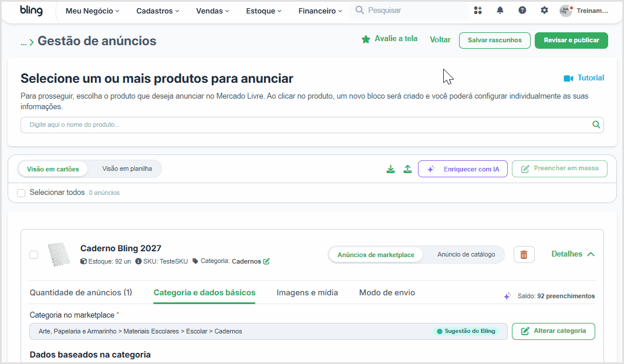
Task: Click the breadcrumb ellipsis before Gestão de anúncios
Action: coord(24,42)
